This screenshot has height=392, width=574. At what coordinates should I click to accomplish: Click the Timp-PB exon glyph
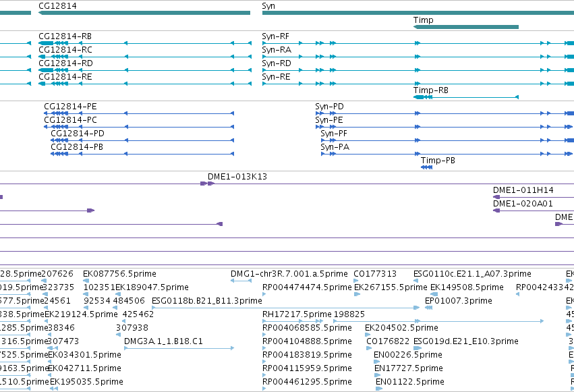pos(426,167)
